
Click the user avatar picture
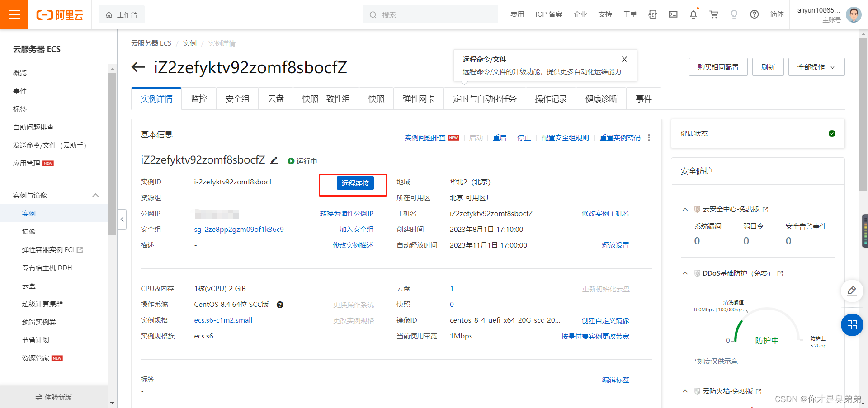(854, 14)
